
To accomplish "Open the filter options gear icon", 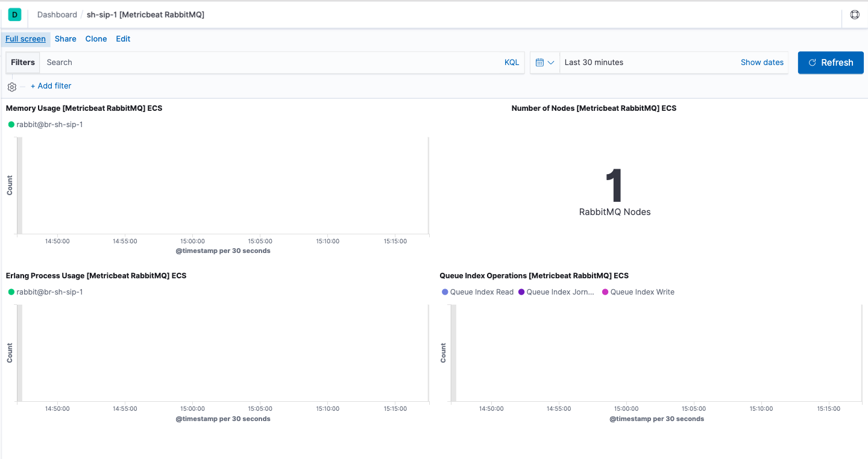I will coord(12,87).
